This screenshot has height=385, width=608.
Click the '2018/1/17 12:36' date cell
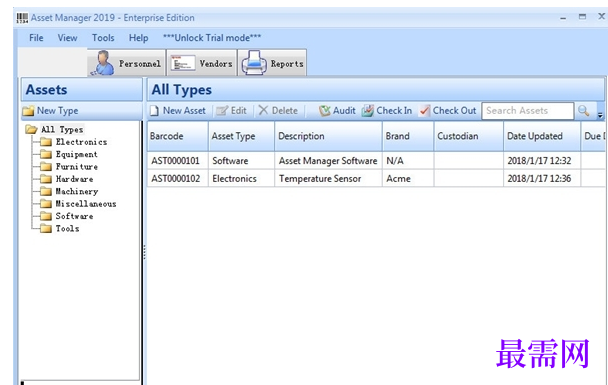pos(542,178)
